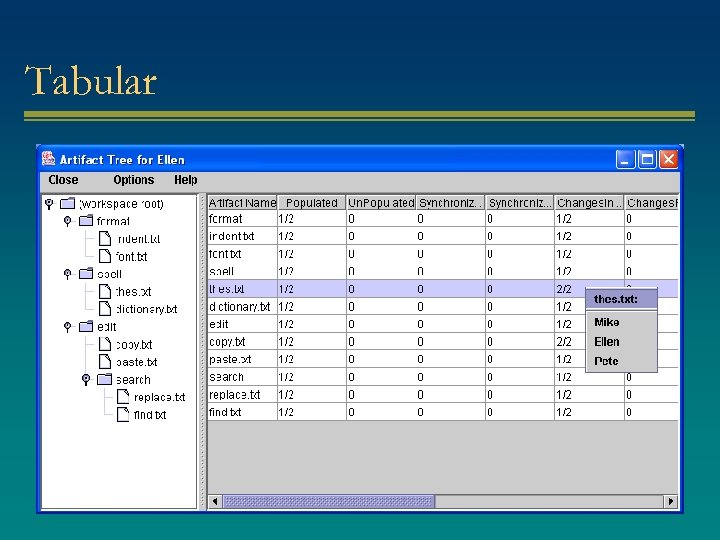720x540 pixels.
Task: Click the copy.txt cell in the table
Action: [242, 342]
